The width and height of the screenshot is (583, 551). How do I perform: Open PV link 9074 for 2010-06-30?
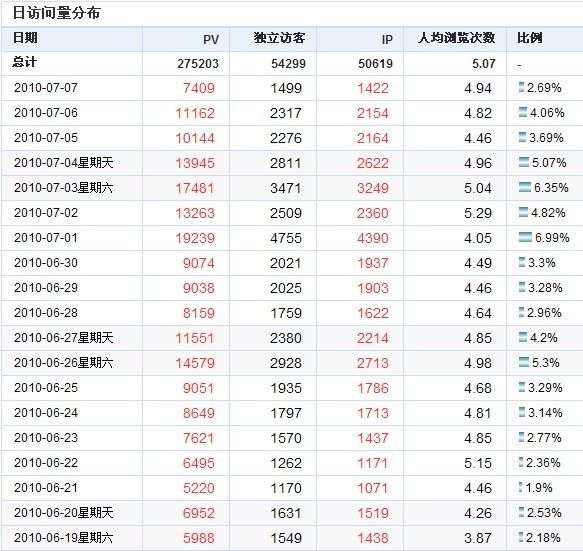click(199, 263)
